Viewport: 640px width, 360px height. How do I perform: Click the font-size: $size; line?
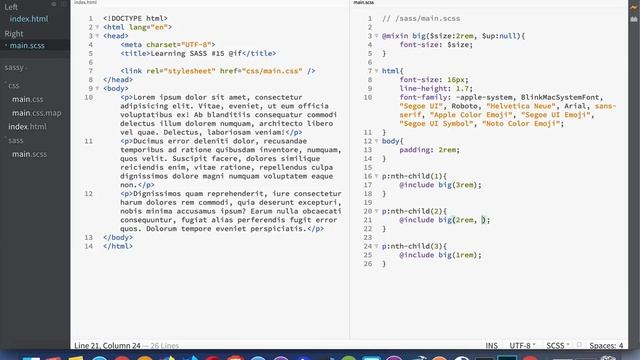click(x=436, y=44)
